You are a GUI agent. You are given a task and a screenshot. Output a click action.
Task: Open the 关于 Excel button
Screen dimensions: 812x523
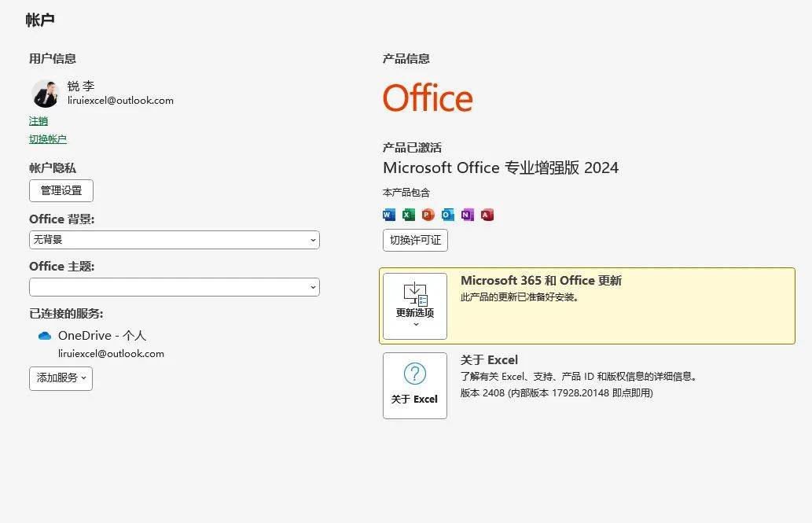(415, 385)
